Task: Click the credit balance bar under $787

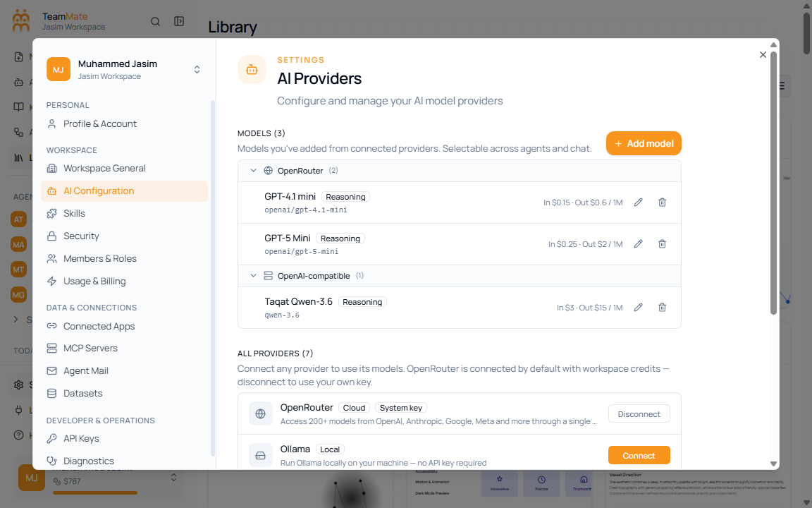Action: click(95, 492)
